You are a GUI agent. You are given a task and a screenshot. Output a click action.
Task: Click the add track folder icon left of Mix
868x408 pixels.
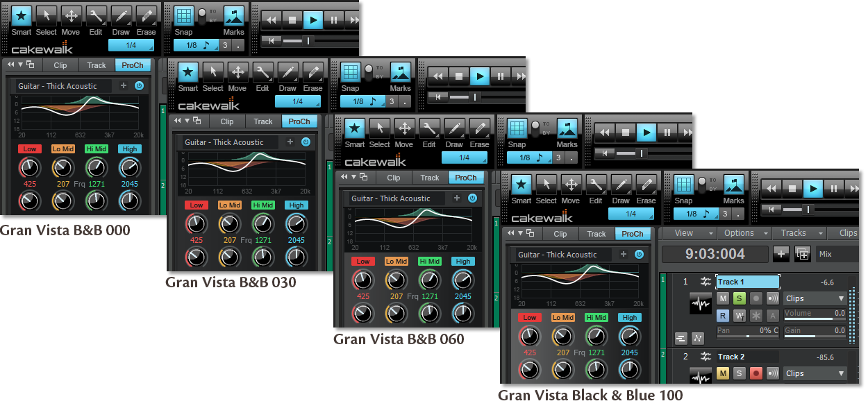pyautogui.click(x=802, y=254)
